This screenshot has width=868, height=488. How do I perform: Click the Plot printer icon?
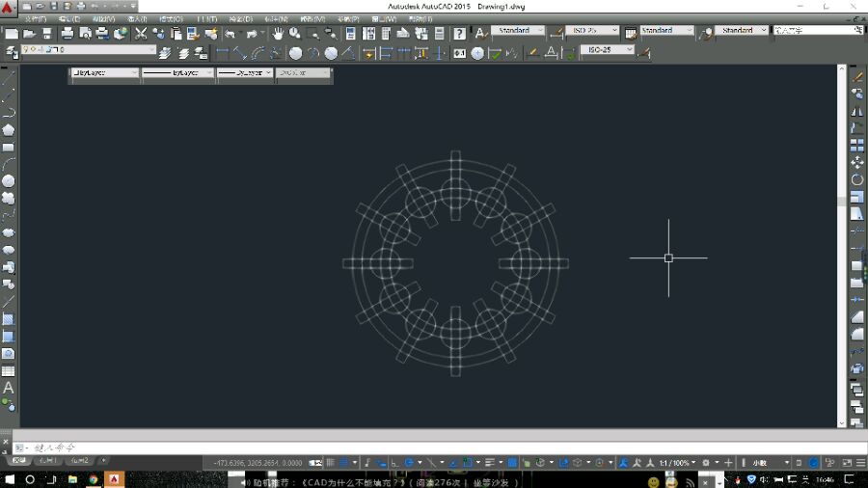tap(68, 34)
